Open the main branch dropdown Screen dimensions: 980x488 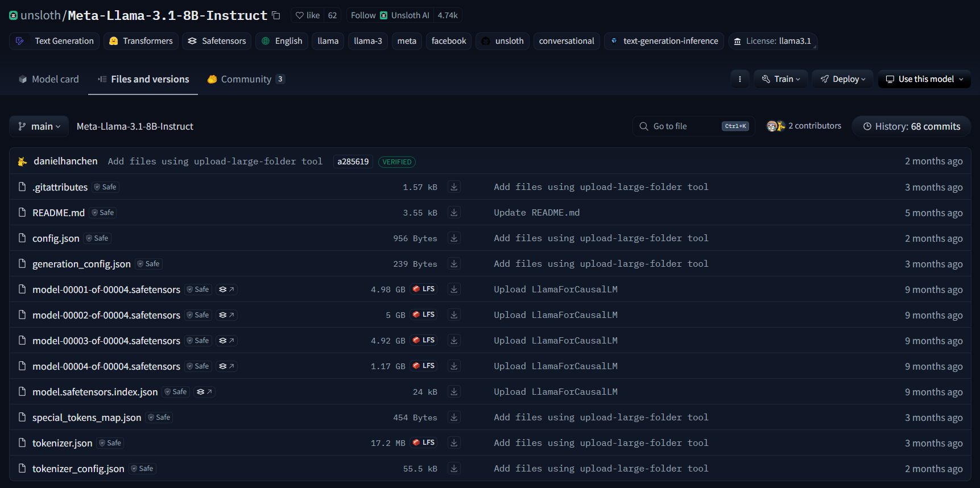(x=39, y=126)
